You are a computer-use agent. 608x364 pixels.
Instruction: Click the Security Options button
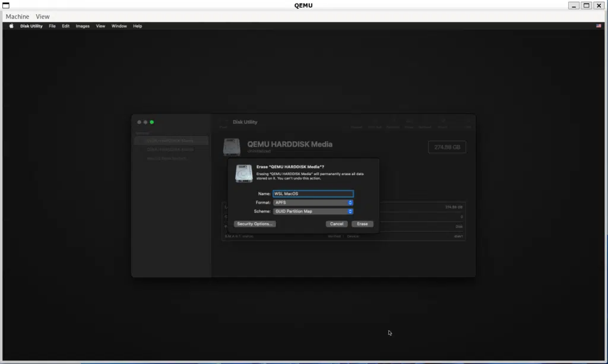[255, 224]
